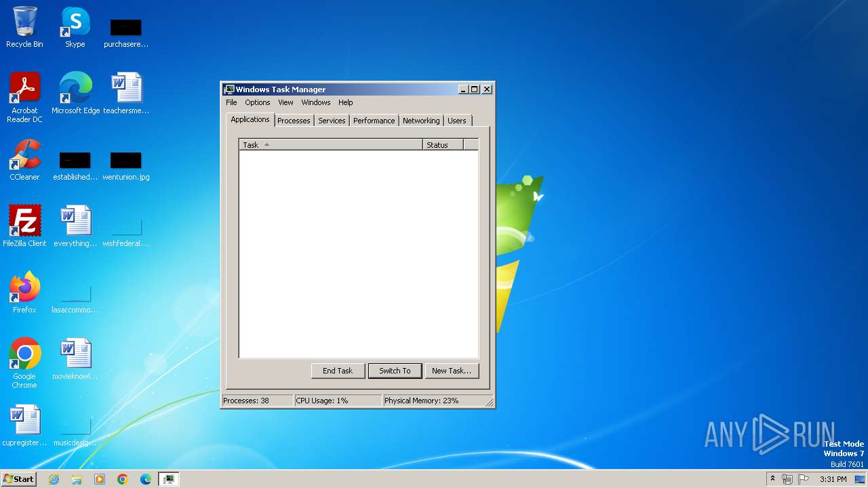Open the Recycle Bin desktop icon

coord(24,27)
